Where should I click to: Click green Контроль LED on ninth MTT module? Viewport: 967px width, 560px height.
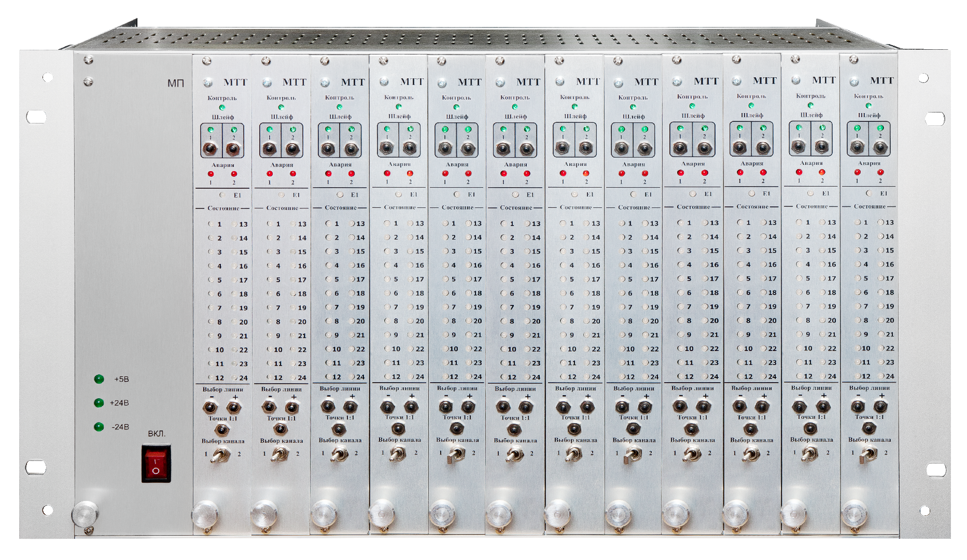tap(692, 106)
